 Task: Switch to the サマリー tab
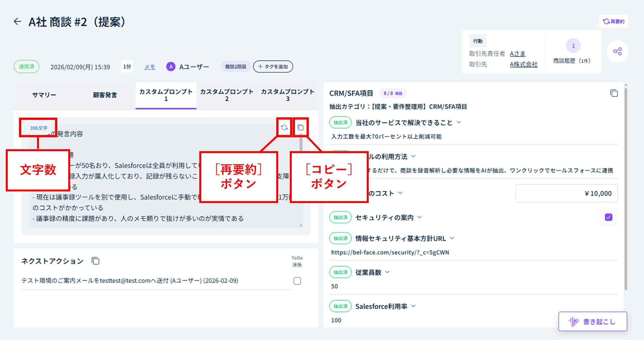click(44, 95)
